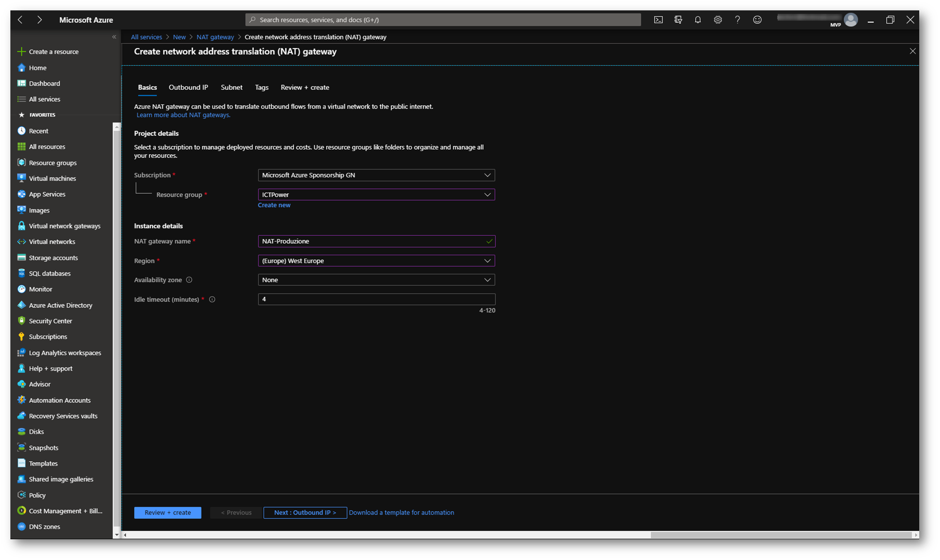Open Recovery Services vaults in the sidebar
The width and height of the screenshot is (940, 560).
[x=63, y=416]
